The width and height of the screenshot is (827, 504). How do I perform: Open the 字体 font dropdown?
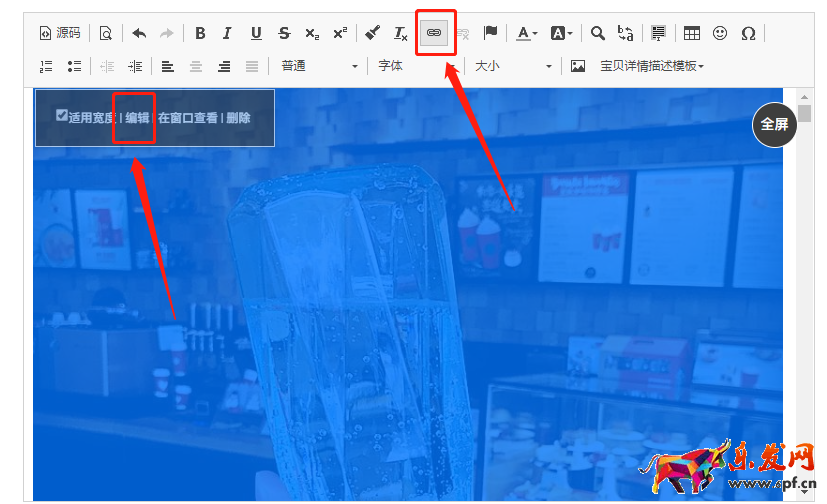pyautogui.click(x=417, y=66)
